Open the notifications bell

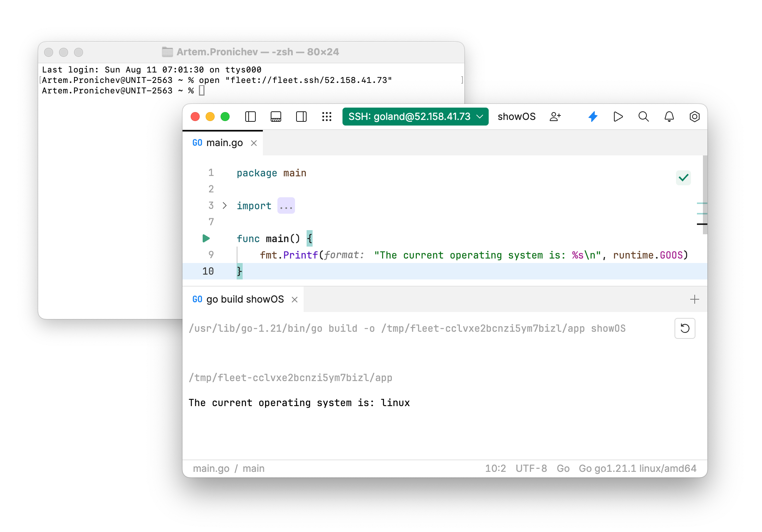[669, 117]
